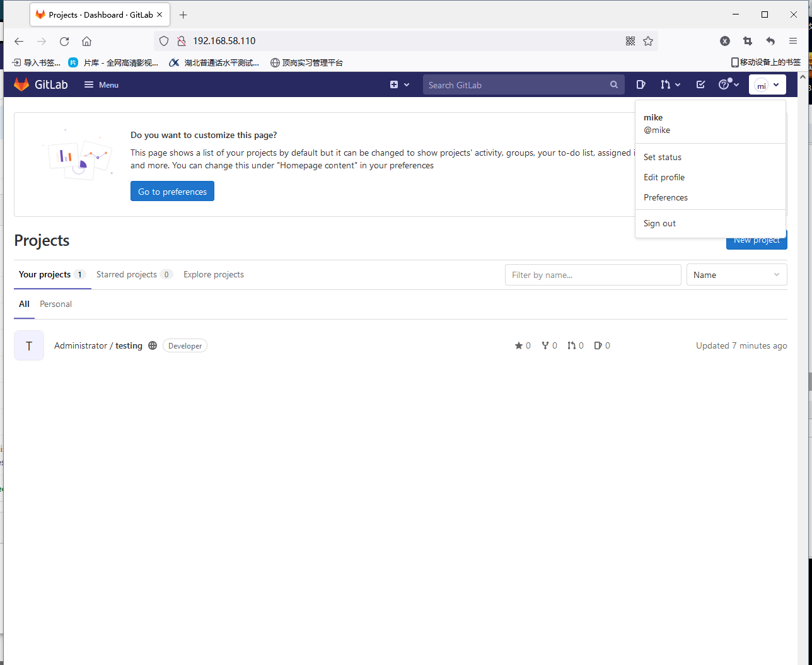Open the create new plus dropdown
812x665 pixels.
[400, 84]
